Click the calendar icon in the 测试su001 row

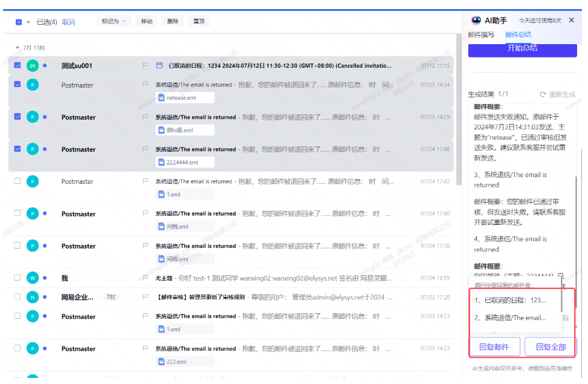click(160, 65)
